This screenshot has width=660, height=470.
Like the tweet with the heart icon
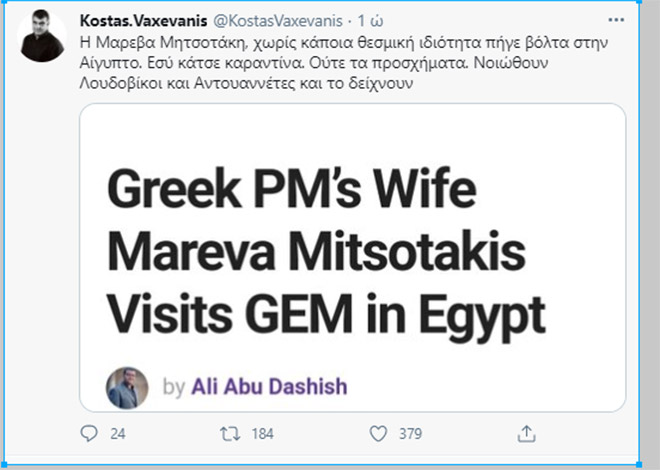pos(377,434)
